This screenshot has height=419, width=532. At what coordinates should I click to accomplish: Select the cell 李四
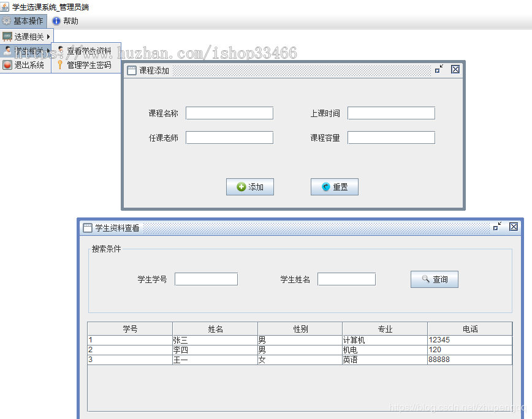click(x=215, y=350)
